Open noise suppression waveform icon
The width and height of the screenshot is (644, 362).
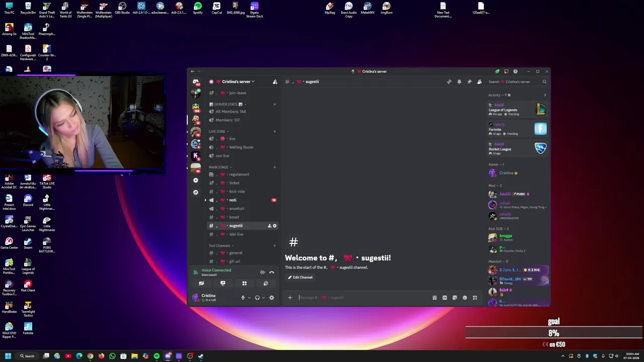(262, 272)
